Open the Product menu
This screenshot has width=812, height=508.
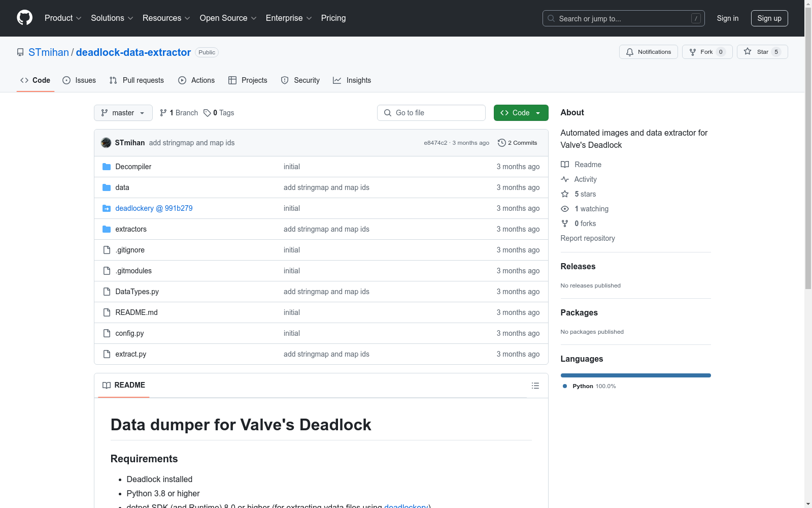point(63,18)
